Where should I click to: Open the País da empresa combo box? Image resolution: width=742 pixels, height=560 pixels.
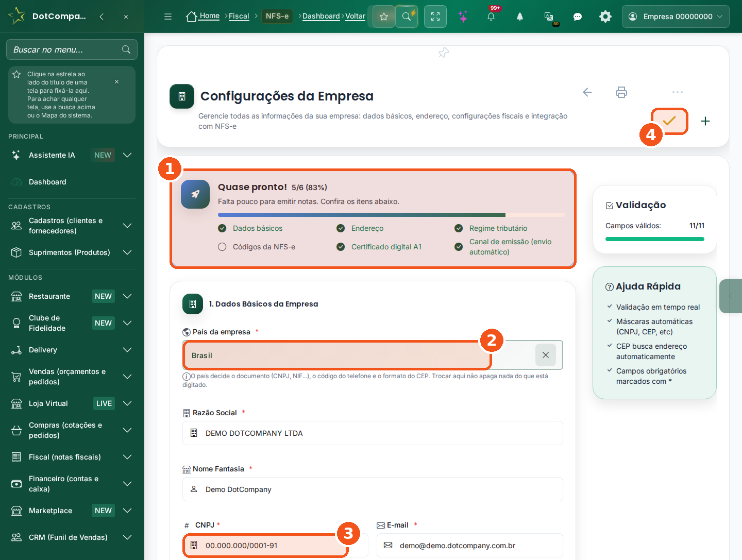[x=373, y=355]
